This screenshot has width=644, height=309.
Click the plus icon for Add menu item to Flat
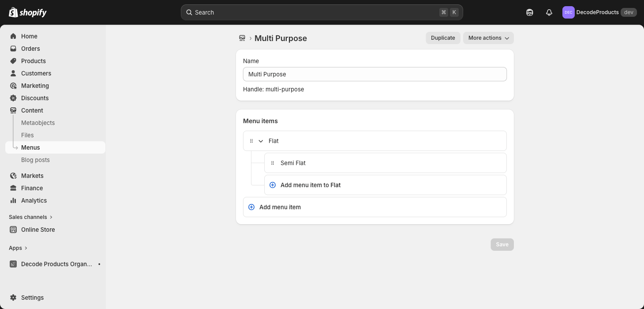pos(273,185)
